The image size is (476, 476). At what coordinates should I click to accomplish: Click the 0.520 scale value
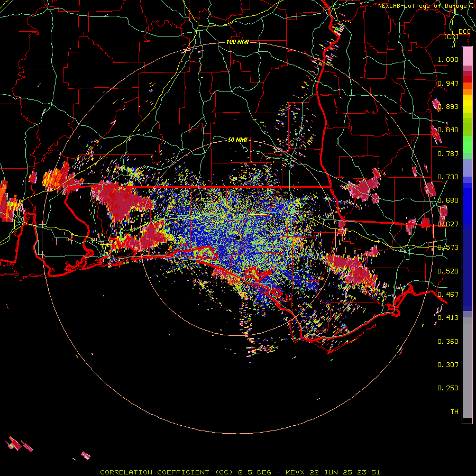pos(448,271)
